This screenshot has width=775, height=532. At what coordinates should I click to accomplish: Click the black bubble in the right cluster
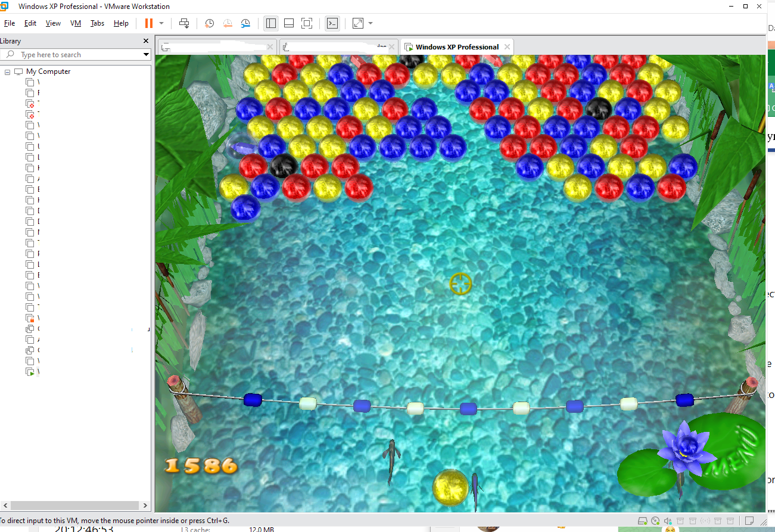pyautogui.click(x=598, y=109)
